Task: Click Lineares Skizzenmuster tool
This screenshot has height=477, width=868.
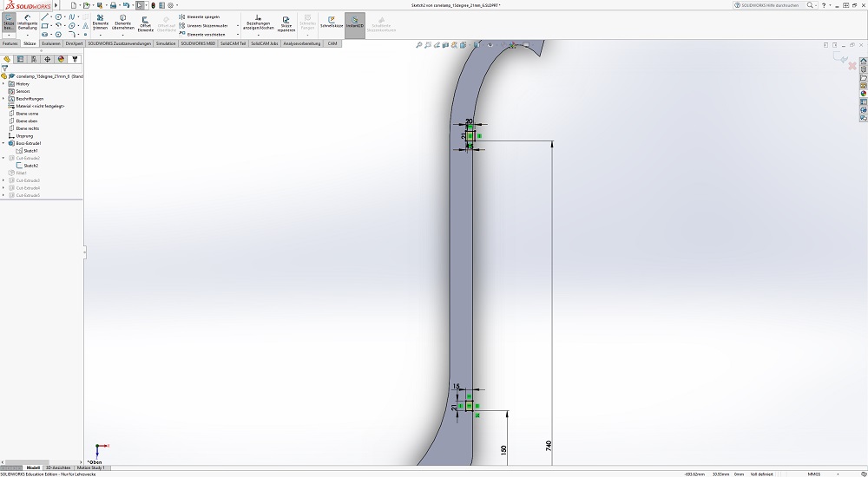Action: point(203,25)
